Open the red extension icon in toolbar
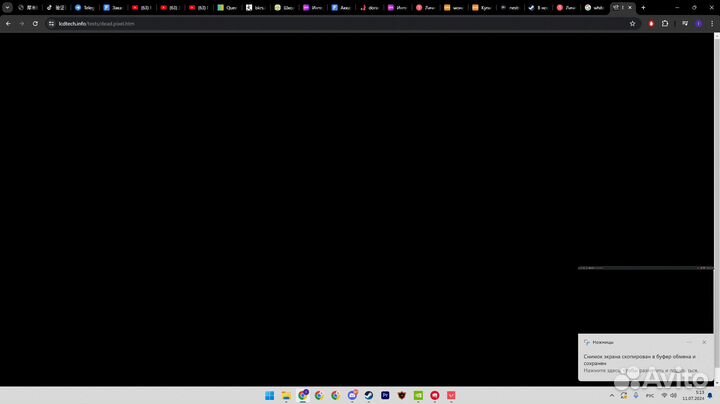720x404 pixels. click(x=651, y=23)
